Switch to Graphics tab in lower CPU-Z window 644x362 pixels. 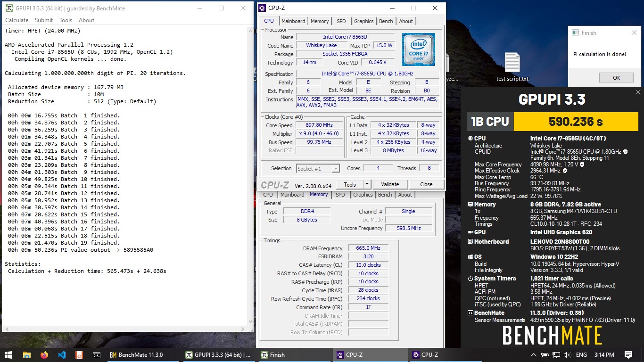coord(363,195)
